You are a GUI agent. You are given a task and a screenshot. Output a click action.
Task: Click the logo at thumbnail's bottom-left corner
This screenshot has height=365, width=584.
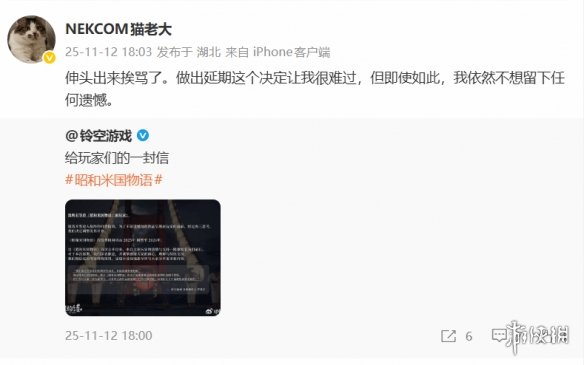point(74,309)
